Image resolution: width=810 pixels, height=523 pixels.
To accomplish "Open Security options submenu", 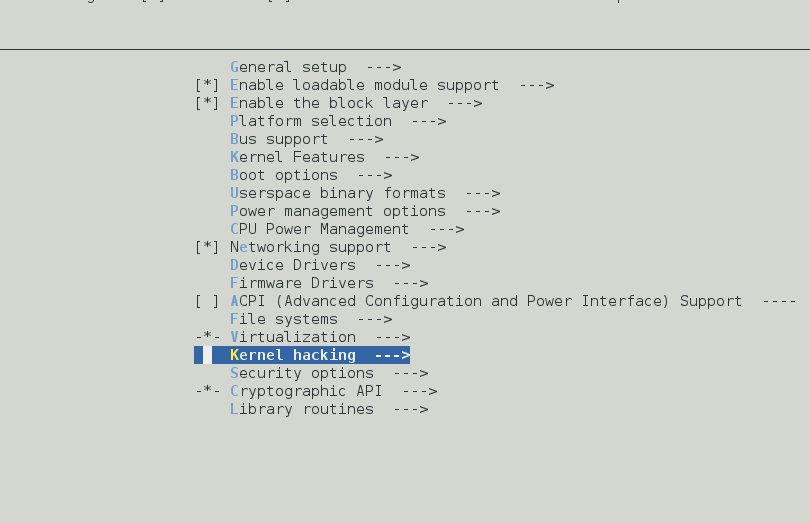I will click(x=329, y=373).
